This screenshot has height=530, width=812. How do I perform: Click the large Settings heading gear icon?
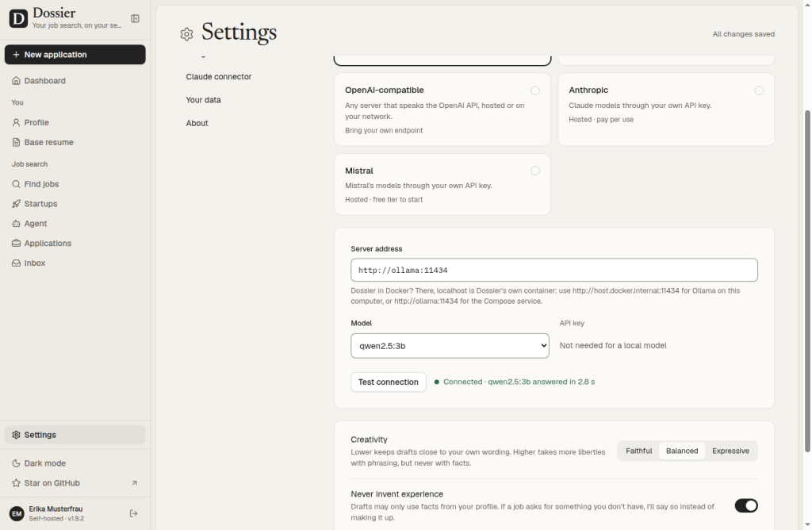click(x=186, y=34)
